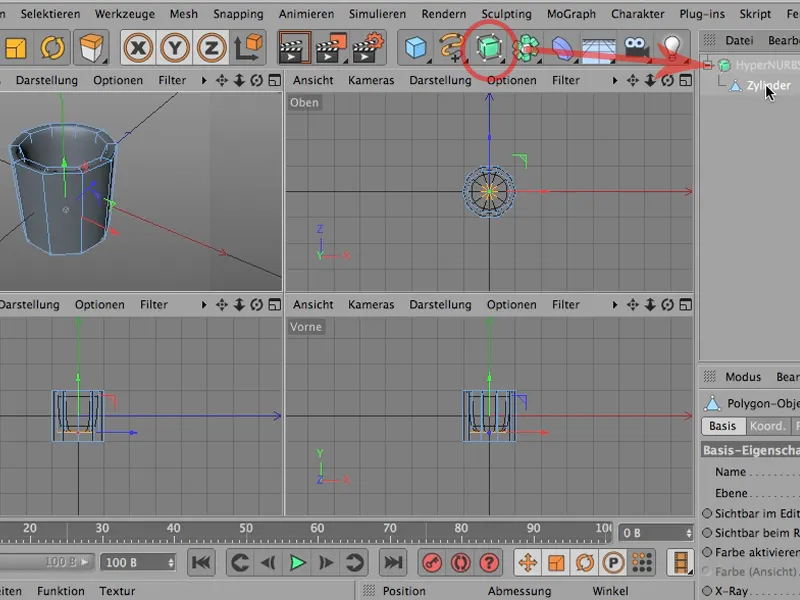The height and width of the screenshot is (600, 800).
Task: Click the white-orange cube icon beside the Rotate tool
Action: pos(91,48)
